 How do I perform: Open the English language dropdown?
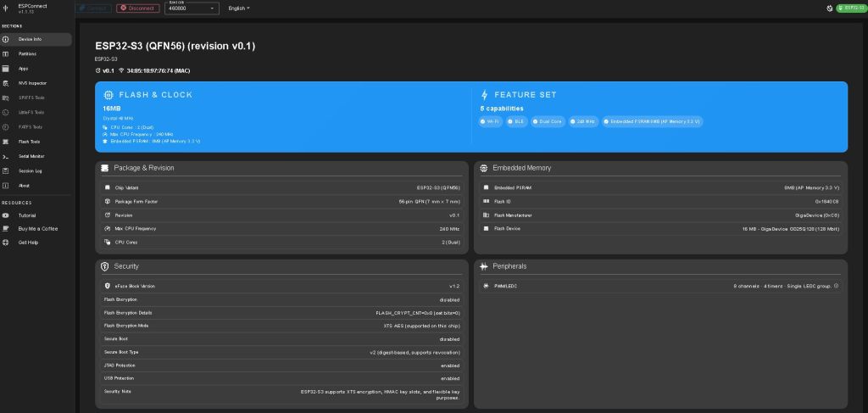click(x=238, y=8)
